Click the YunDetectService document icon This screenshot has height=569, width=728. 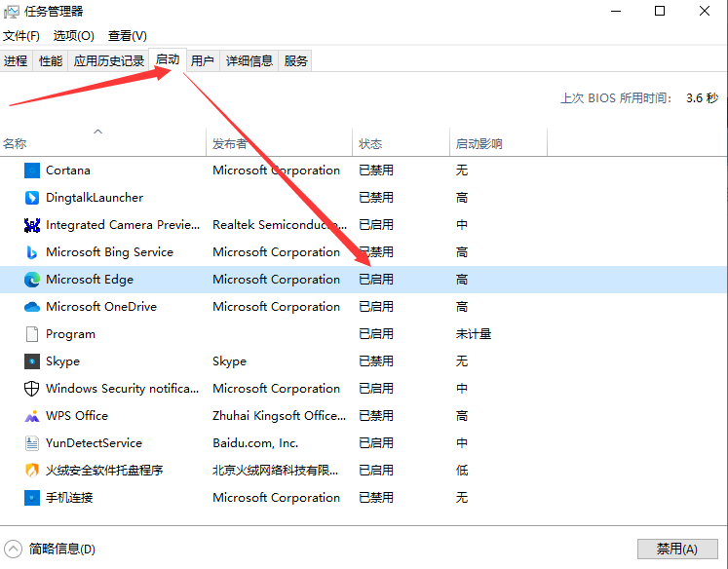click(x=32, y=443)
